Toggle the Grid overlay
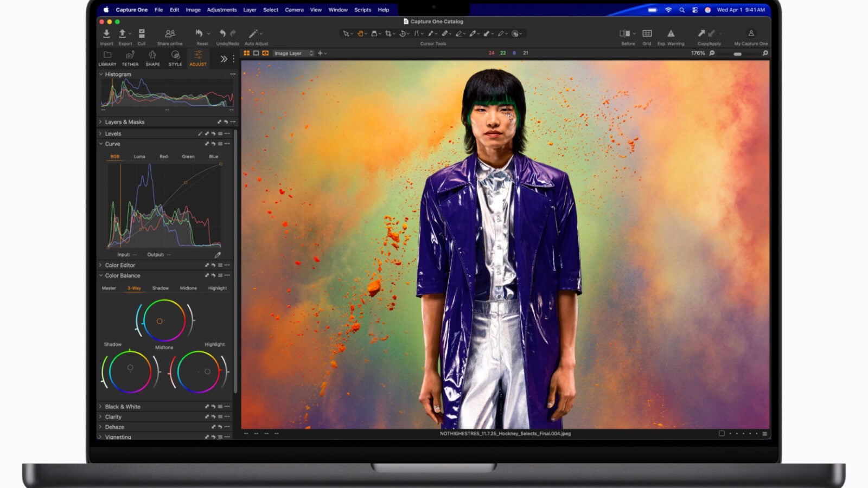The image size is (868, 488). (x=647, y=34)
